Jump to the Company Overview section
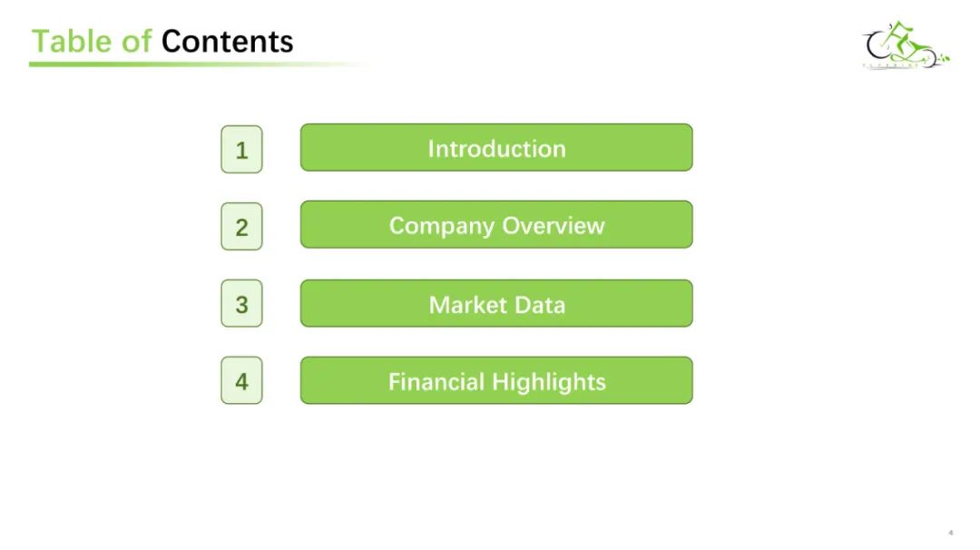This screenshot has width=980, height=550. 496,224
